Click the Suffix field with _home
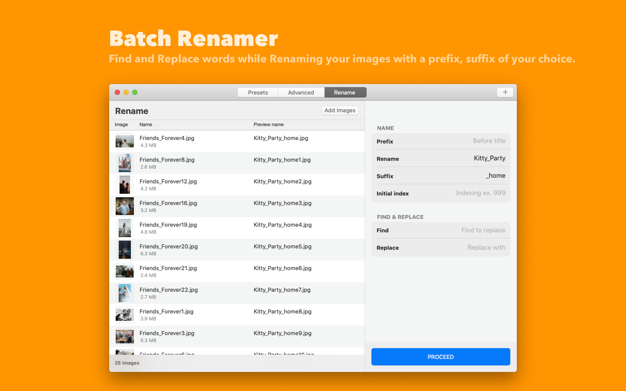Viewport: 626px width, 391px height. (x=441, y=176)
